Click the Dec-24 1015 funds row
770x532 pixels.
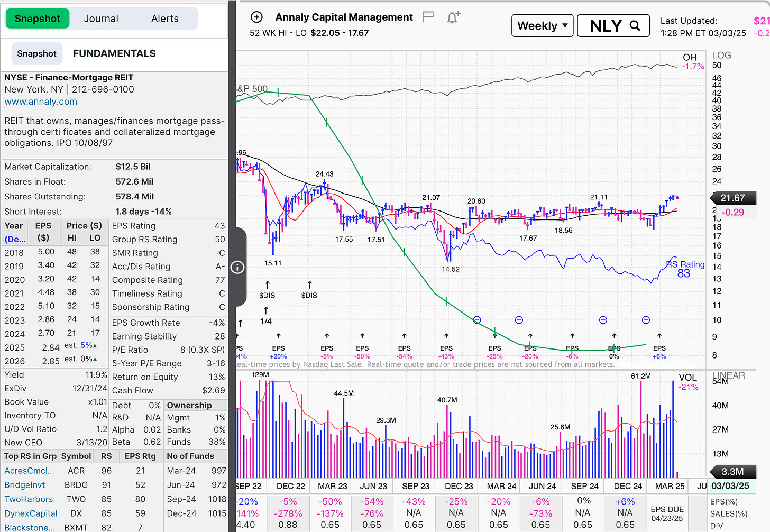pos(196,513)
